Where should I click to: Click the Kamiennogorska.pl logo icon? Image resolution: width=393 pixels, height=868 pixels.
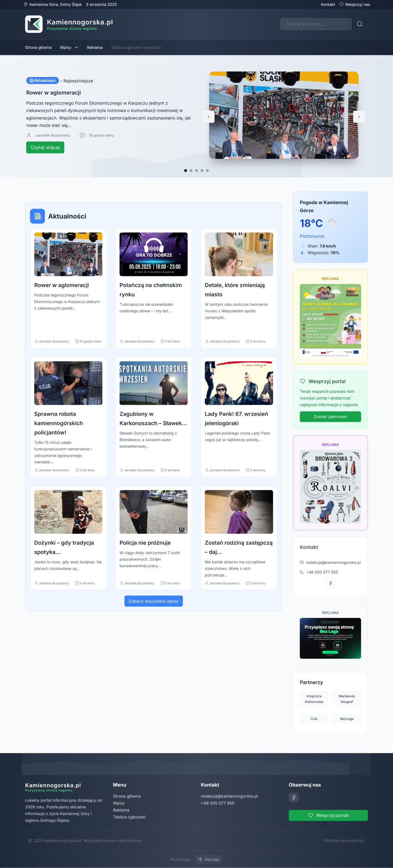[34, 24]
